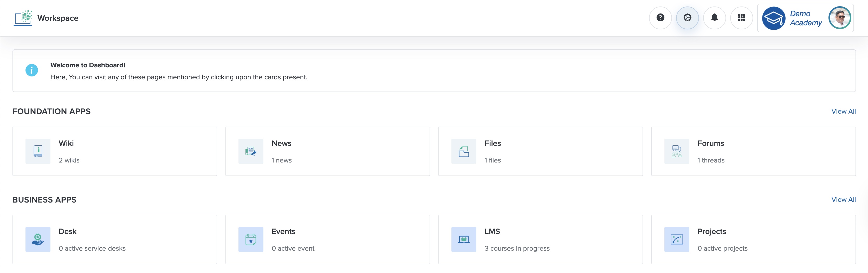Open the help icon in the top bar

click(x=660, y=18)
